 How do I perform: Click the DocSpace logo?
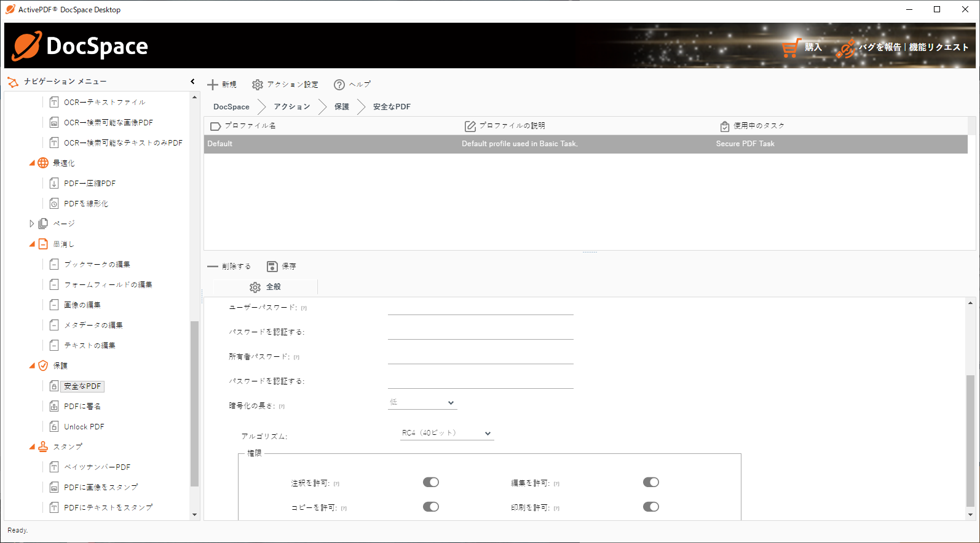[x=80, y=46]
